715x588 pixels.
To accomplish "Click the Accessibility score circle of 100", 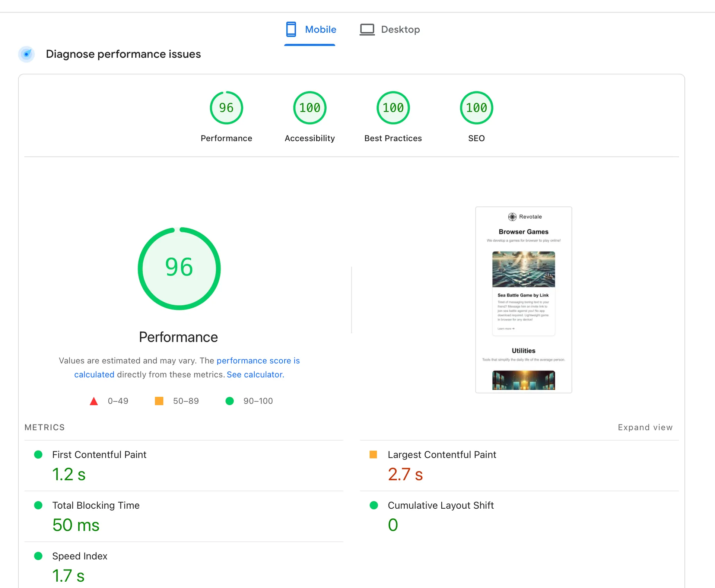I will [309, 108].
